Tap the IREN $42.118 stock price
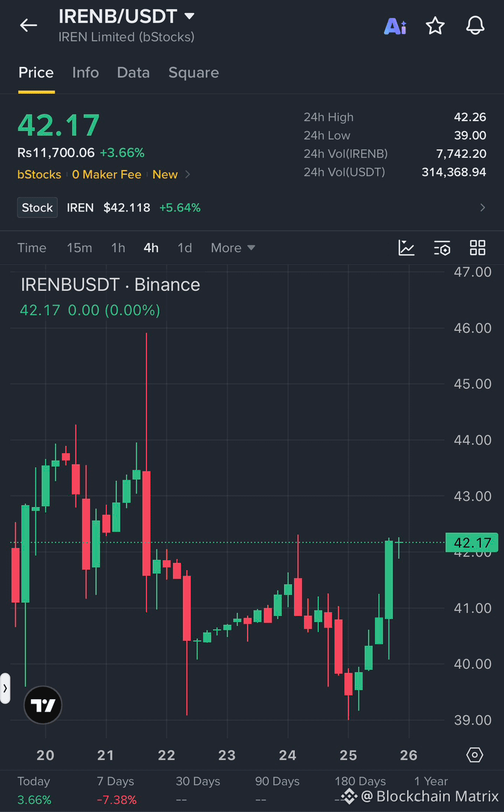Screen dimensions: 504x812 click(108, 208)
